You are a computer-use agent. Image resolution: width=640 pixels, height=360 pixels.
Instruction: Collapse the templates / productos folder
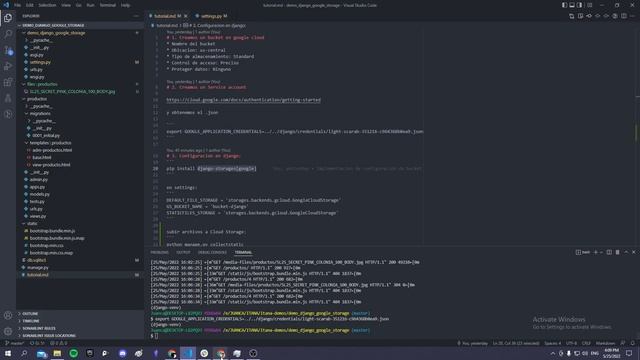pyautogui.click(x=50, y=143)
